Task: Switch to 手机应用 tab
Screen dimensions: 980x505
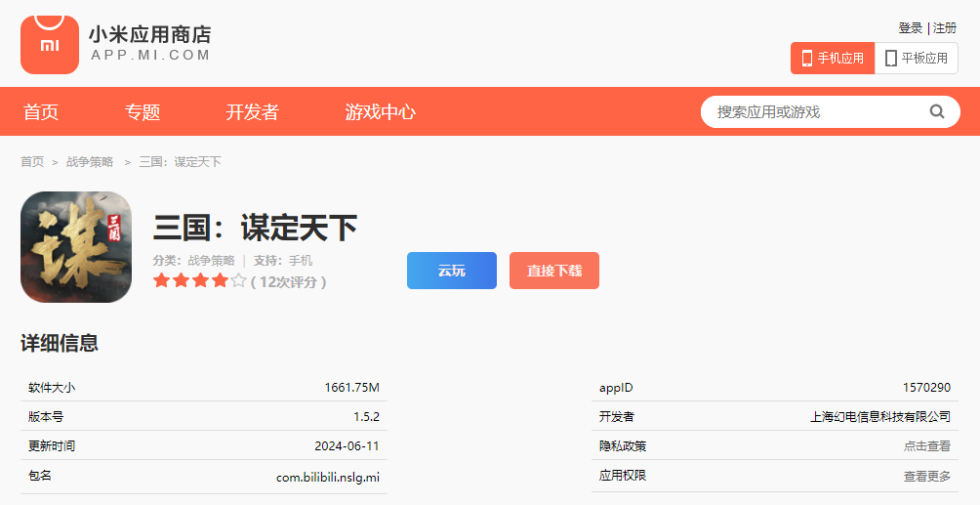Action: click(x=833, y=59)
